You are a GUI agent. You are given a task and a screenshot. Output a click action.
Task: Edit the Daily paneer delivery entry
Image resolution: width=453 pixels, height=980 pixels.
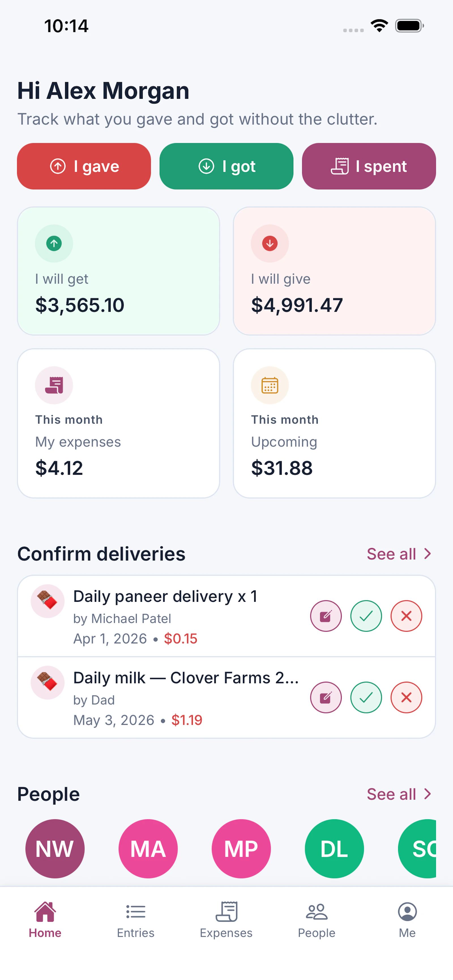326,616
